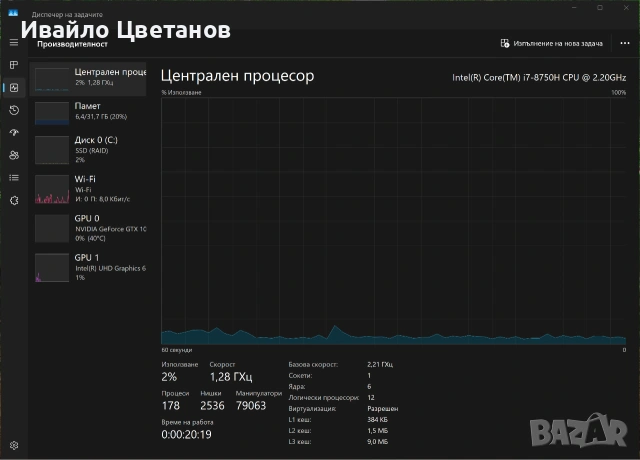Go to the Processes page icon
The height and width of the screenshot is (460, 640).
[x=14, y=65]
